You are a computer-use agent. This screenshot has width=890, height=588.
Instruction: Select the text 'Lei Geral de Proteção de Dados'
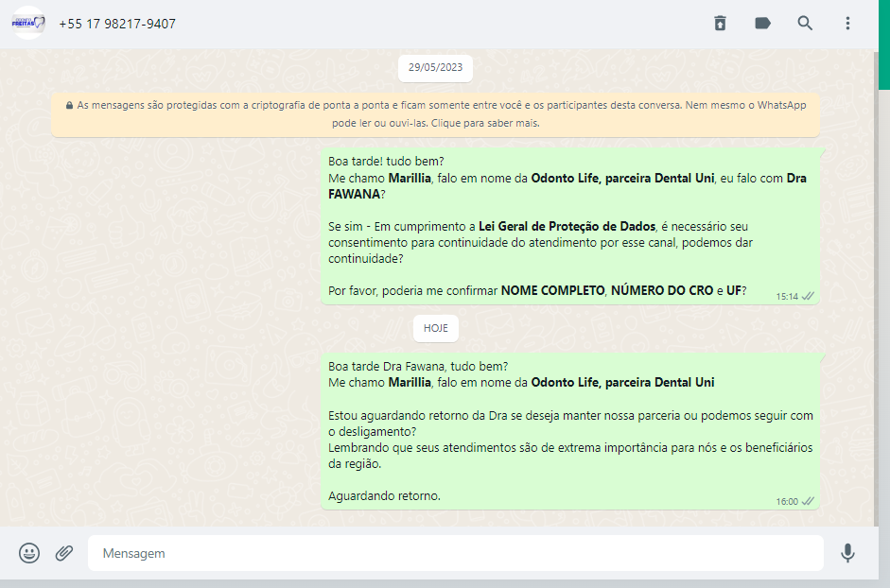pyautogui.click(x=567, y=227)
